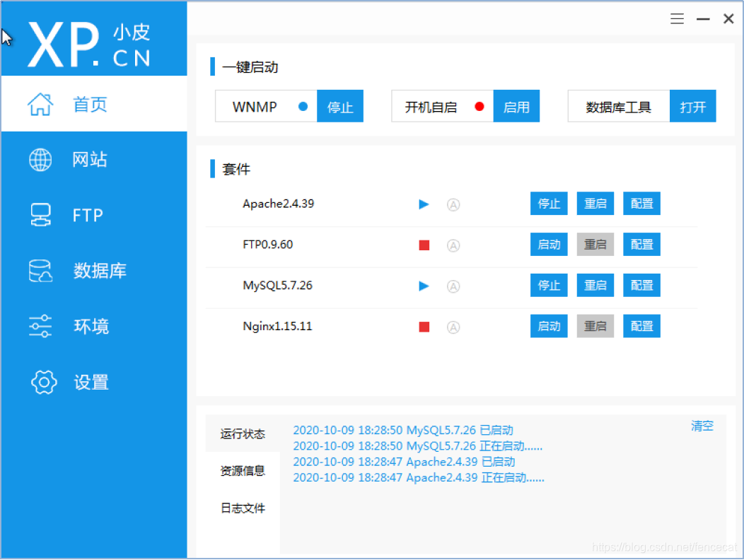
Task: Open 数据库工具 with the 打开 button
Action: pyautogui.click(x=692, y=106)
